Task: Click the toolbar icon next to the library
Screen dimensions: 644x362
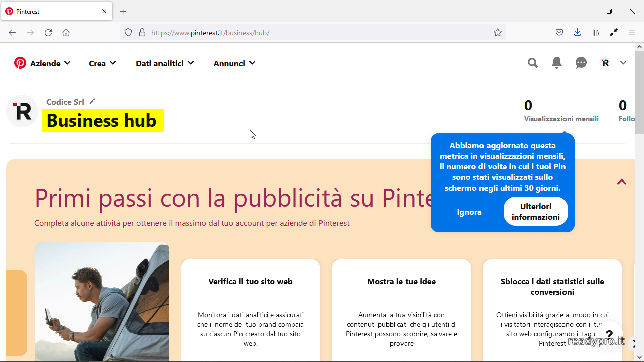Action: pyautogui.click(x=614, y=33)
